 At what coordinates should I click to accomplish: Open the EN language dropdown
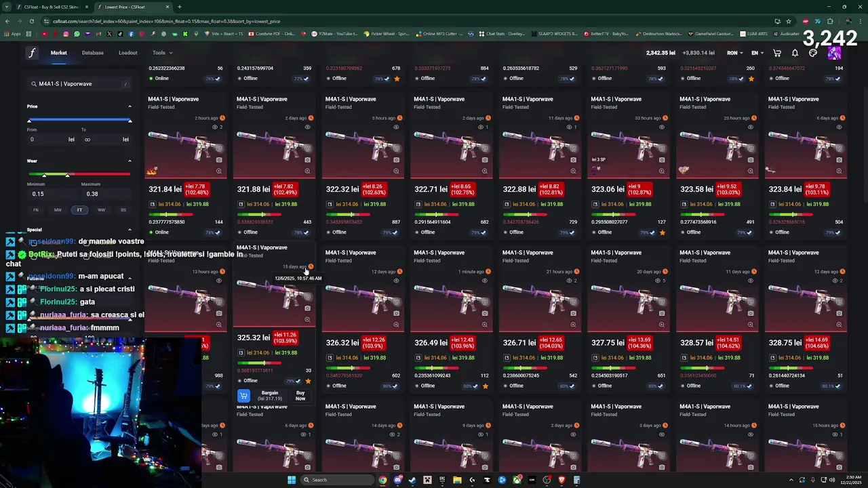pyautogui.click(x=757, y=53)
